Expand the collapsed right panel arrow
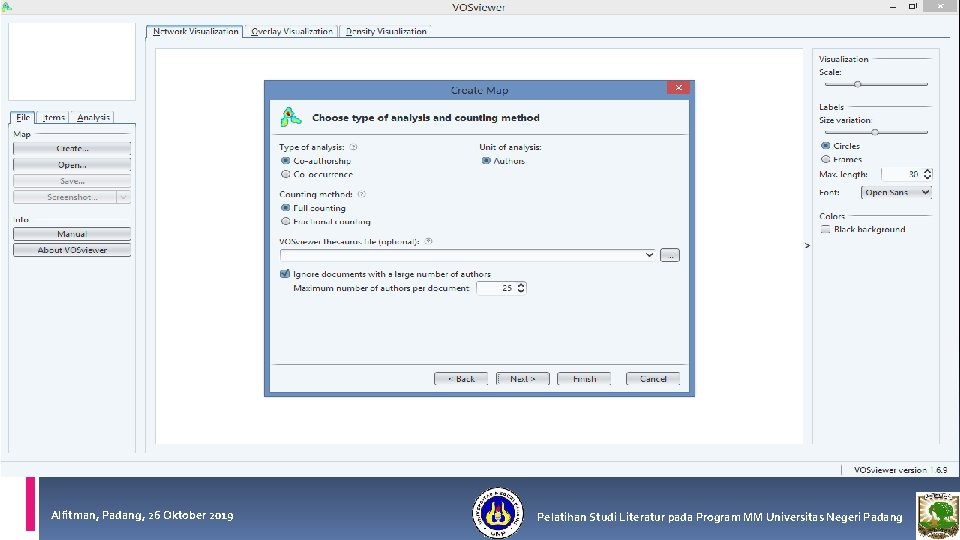960x540 pixels. pos(807,246)
